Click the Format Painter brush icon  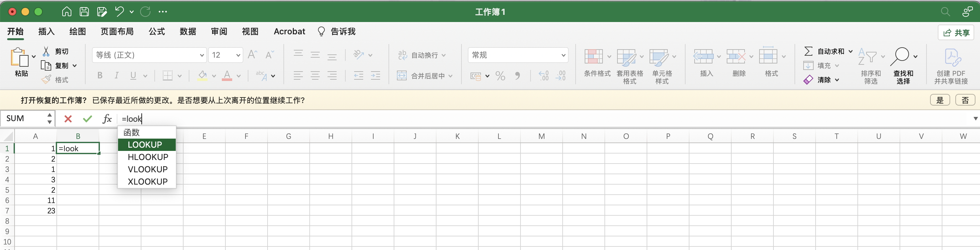click(46, 80)
